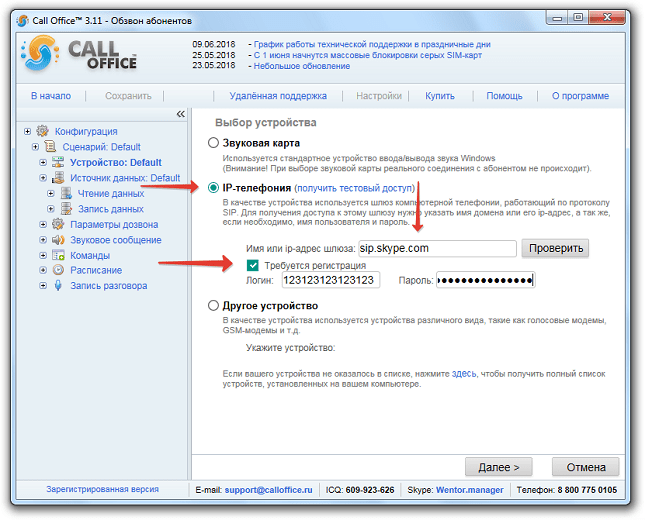Open the support@calloffice.ru email link
The width and height of the screenshot is (645, 520).
268,490
